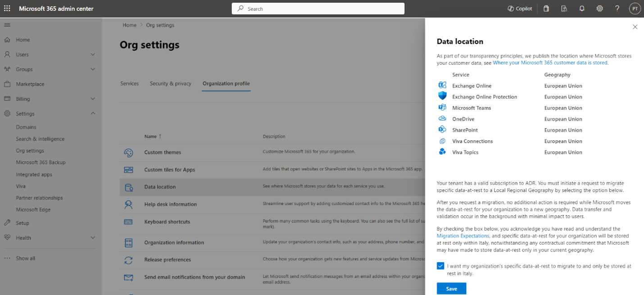Click the Exchange Online service icon
Viewport: 644px width, 295px height.
tap(442, 85)
